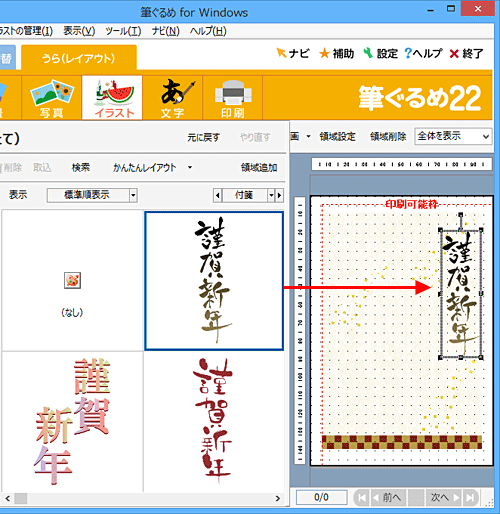Viewport: 500px width, 514px height.
Task: Go to 次へ next page
Action: coord(445,498)
